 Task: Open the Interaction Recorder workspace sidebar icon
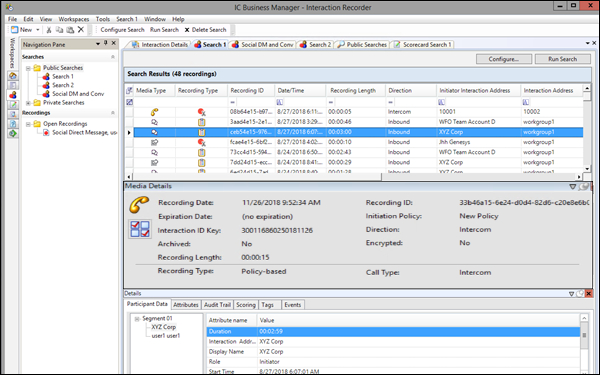tap(13, 95)
